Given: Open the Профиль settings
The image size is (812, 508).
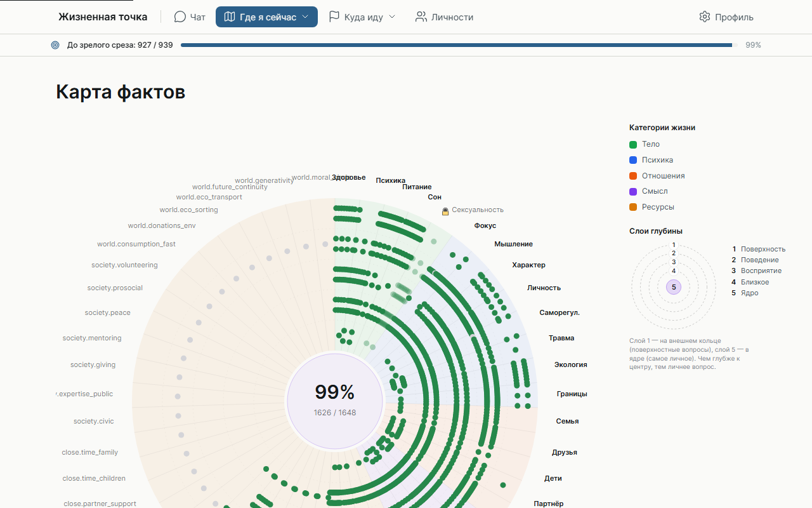Looking at the screenshot, I should 726,17.
